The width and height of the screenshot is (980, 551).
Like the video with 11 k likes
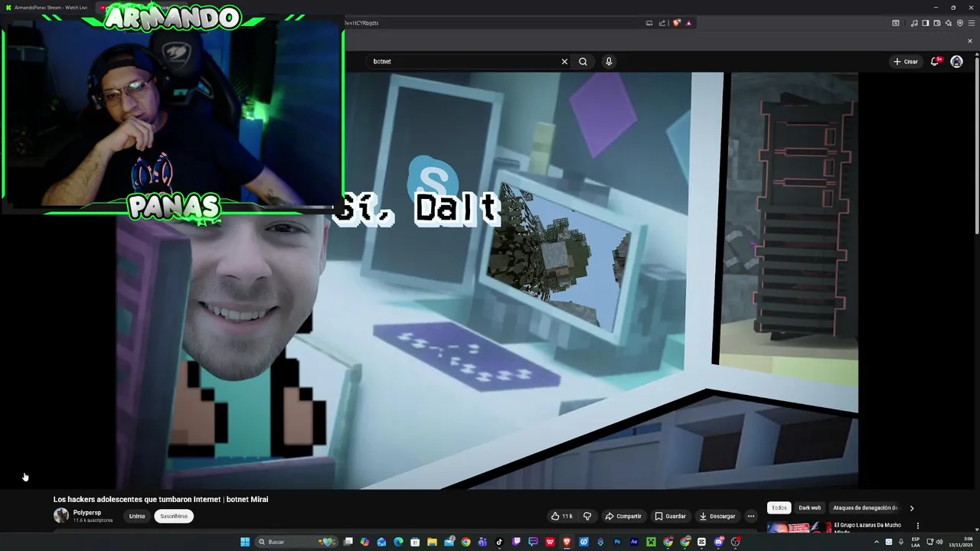pos(562,516)
